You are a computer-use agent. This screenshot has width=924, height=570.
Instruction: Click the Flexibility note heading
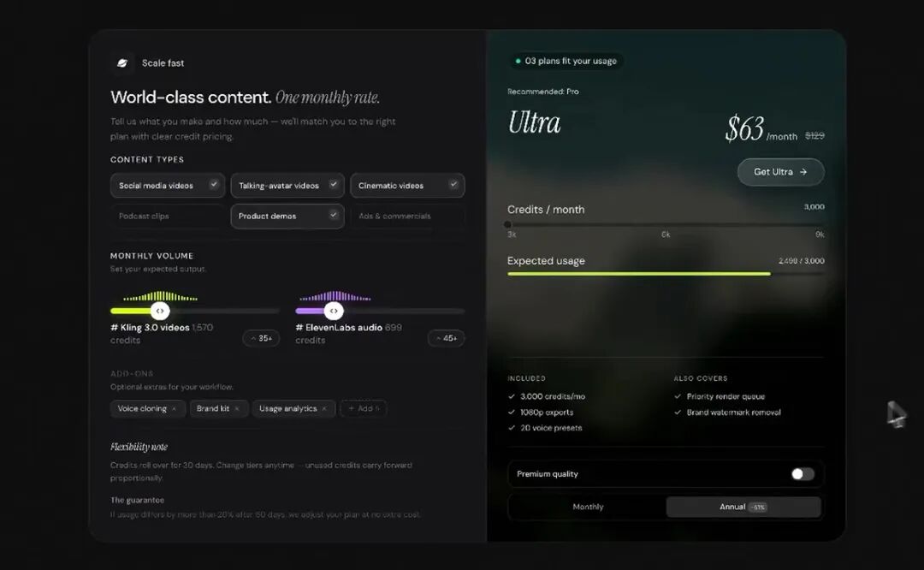click(x=139, y=447)
